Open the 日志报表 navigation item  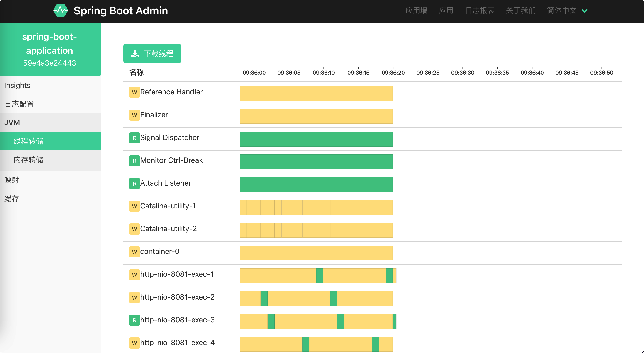click(480, 10)
